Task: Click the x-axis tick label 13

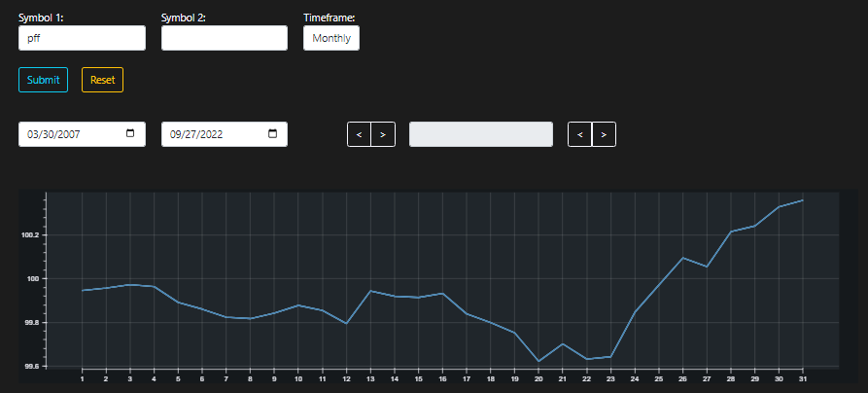Action: (370, 378)
